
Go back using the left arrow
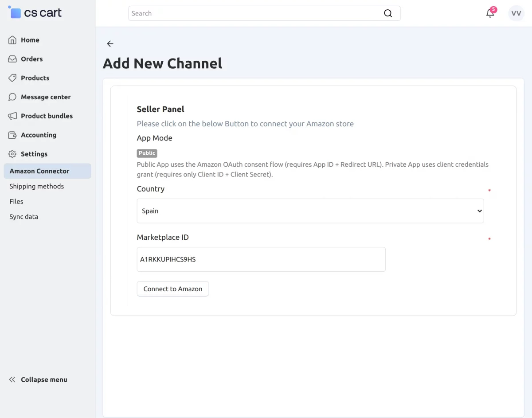pos(110,43)
